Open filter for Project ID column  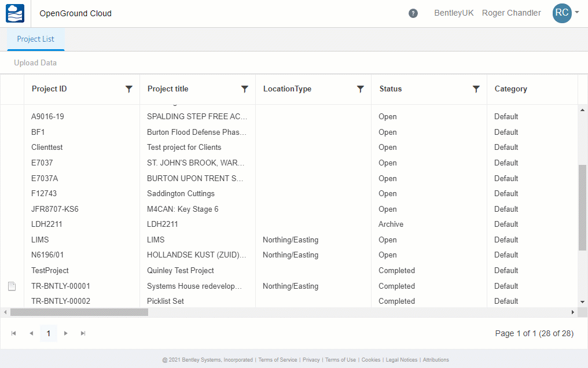tap(128, 89)
